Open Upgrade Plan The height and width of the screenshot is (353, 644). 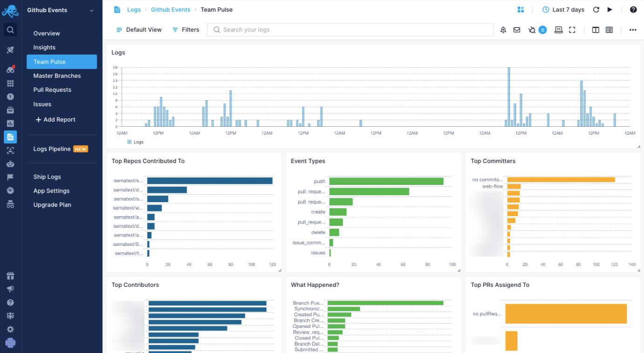[x=52, y=205]
